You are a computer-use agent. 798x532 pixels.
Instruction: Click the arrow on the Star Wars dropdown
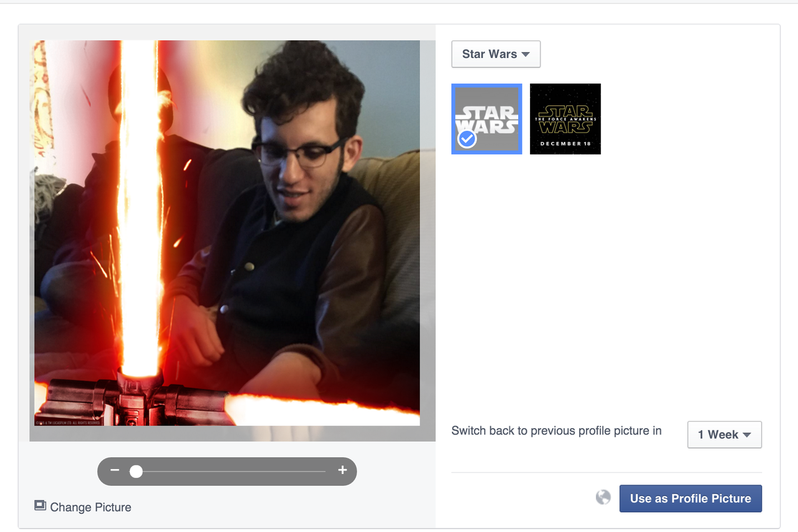click(x=526, y=54)
